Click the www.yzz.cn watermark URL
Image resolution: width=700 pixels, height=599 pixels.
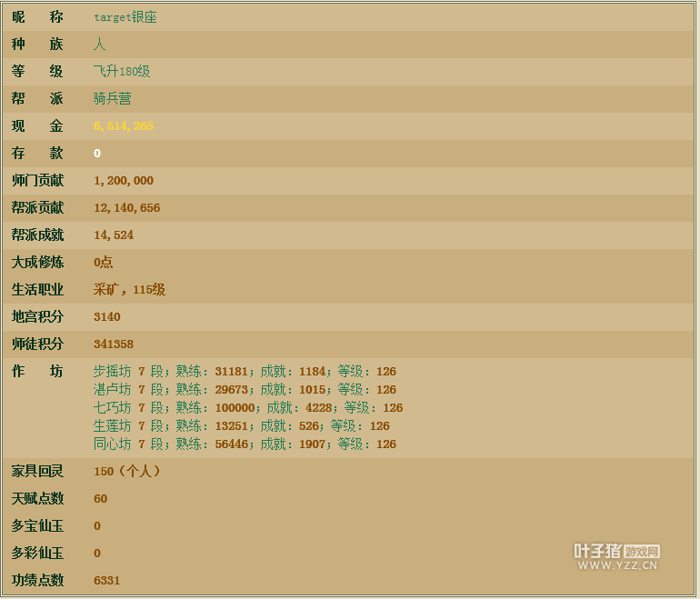tap(616, 565)
